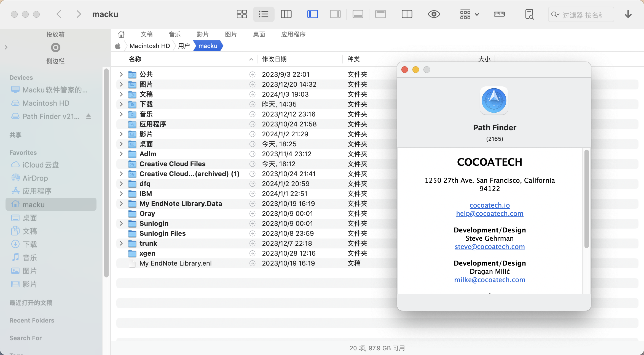Open 音乐 in bookmarks bar

point(175,34)
